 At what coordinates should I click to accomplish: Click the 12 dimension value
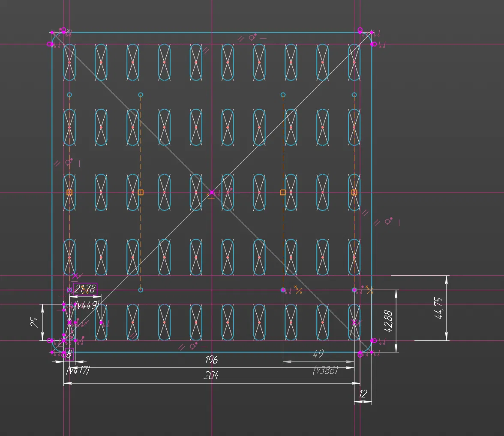coord(363,394)
